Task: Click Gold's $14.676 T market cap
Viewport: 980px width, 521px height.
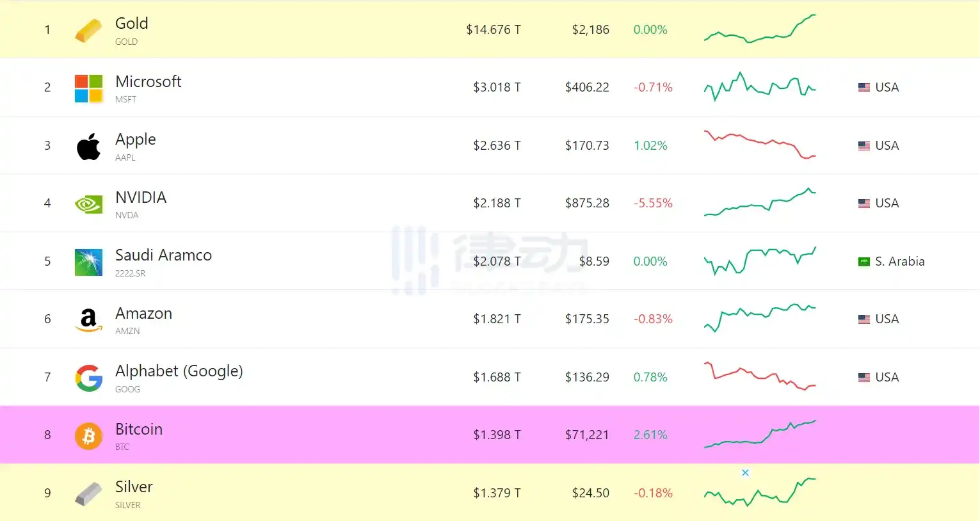Action: coord(493,30)
